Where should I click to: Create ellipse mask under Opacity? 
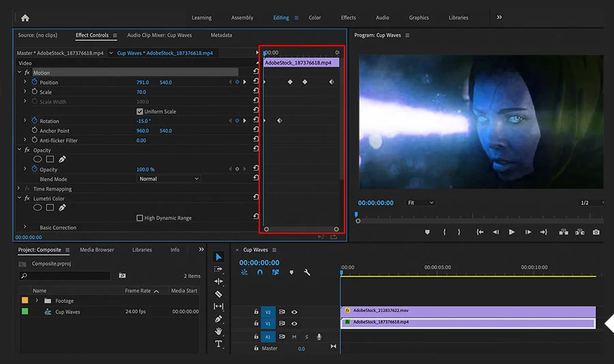(x=38, y=159)
